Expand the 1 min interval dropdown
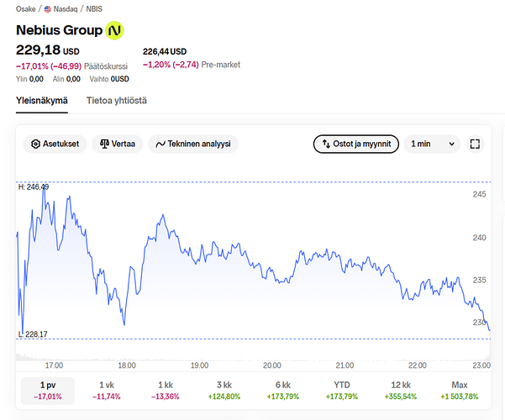The image size is (505, 420). (433, 144)
